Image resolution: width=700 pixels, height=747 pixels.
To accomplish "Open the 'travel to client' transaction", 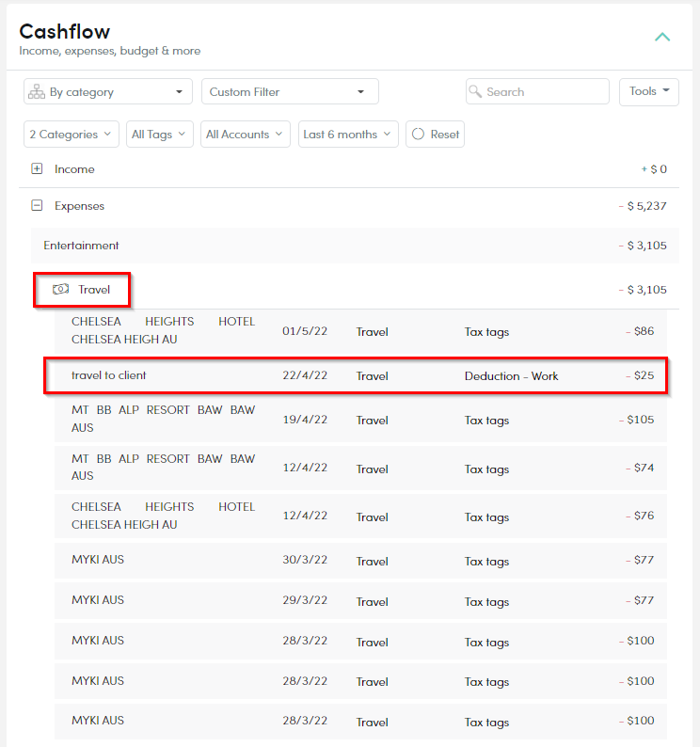I will 360,376.
